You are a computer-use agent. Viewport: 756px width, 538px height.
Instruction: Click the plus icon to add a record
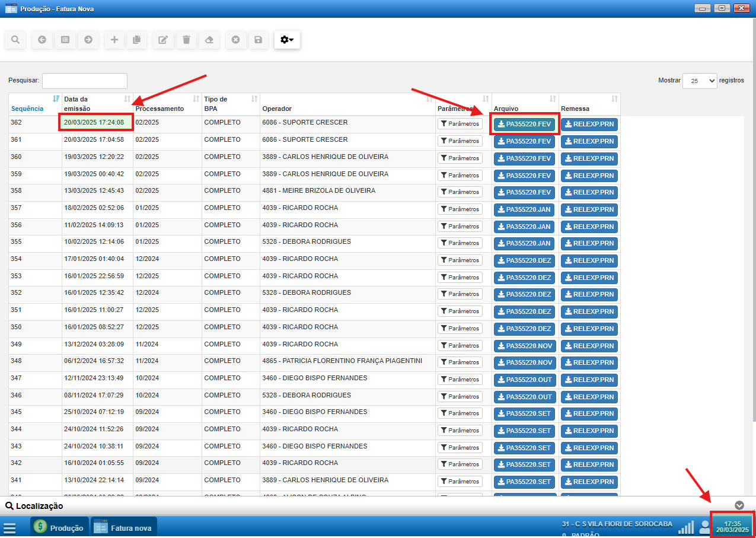(114, 40)
